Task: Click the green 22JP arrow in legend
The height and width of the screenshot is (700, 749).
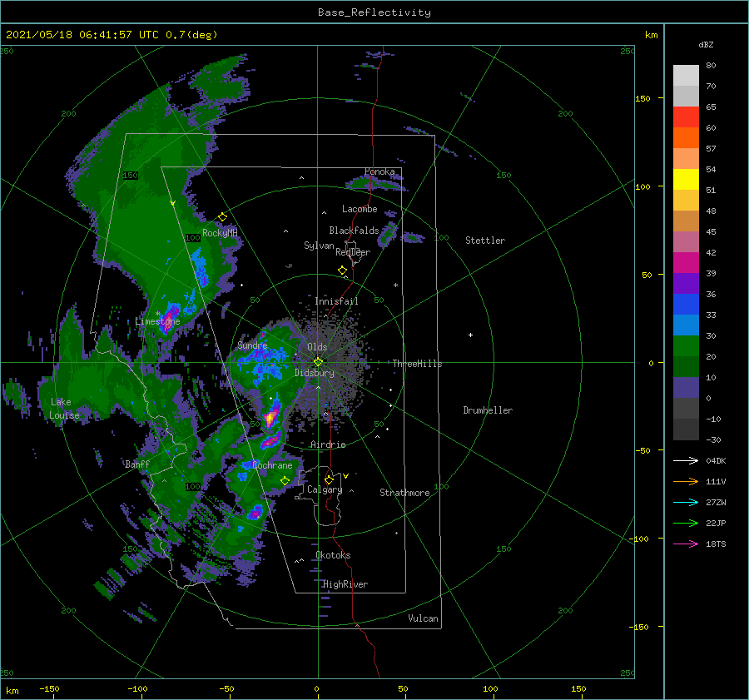Action: [686, 524]
